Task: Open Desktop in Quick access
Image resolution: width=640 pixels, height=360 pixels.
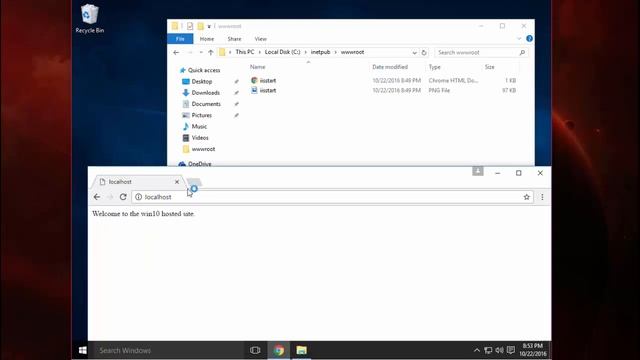Action: click(x=202, y=82)
